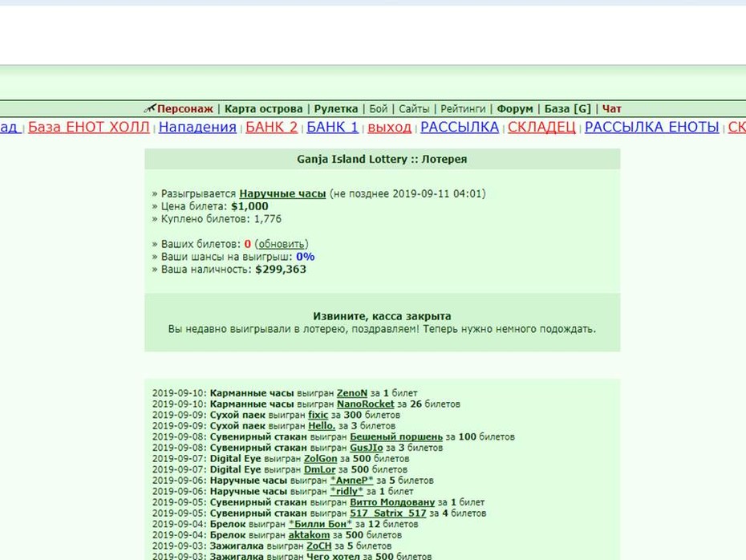Open winner Витто Молдовану profile

tap(392, 502)
